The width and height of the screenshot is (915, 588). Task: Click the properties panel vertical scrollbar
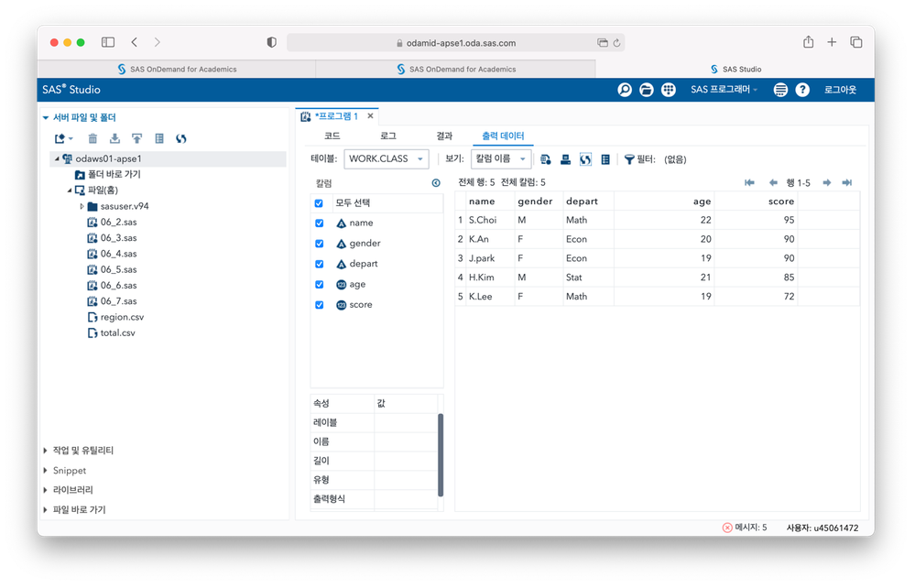click(441, 455)
